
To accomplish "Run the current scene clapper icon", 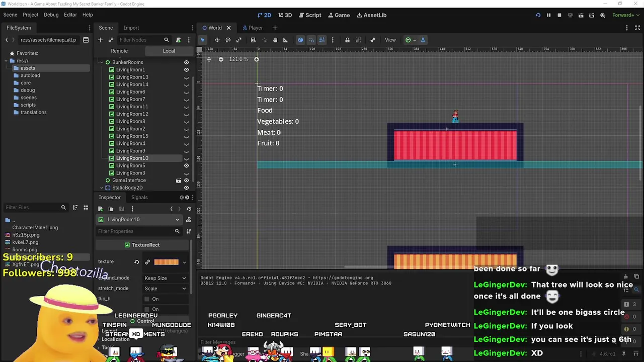I will pos(581,15).
